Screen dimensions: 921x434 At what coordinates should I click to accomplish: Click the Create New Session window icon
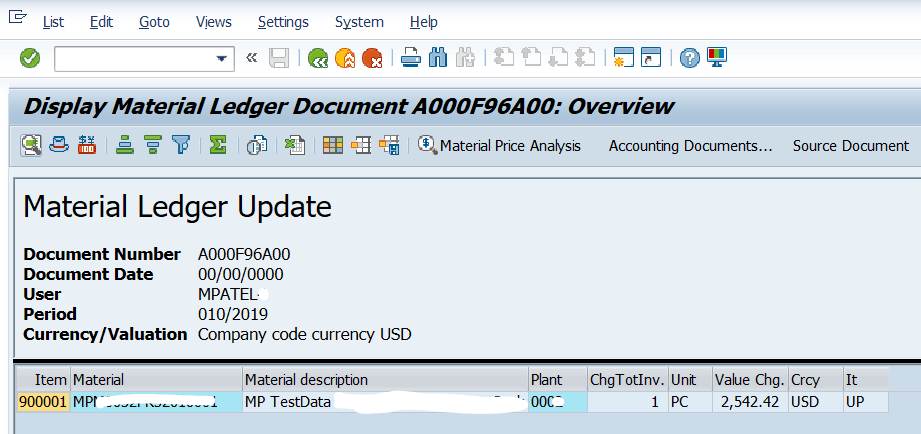(625, 59)
